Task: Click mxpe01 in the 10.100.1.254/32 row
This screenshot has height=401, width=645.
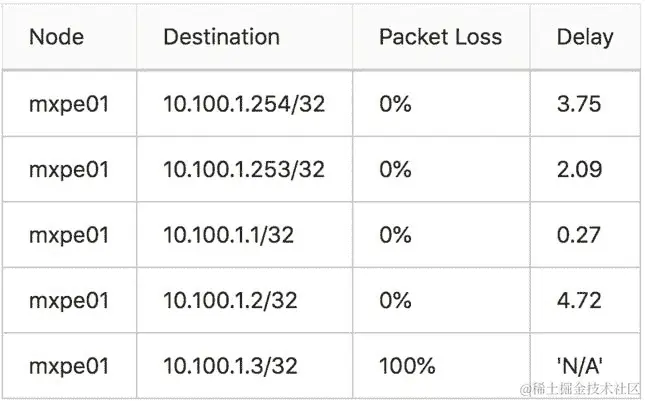Action: [68, 103]
